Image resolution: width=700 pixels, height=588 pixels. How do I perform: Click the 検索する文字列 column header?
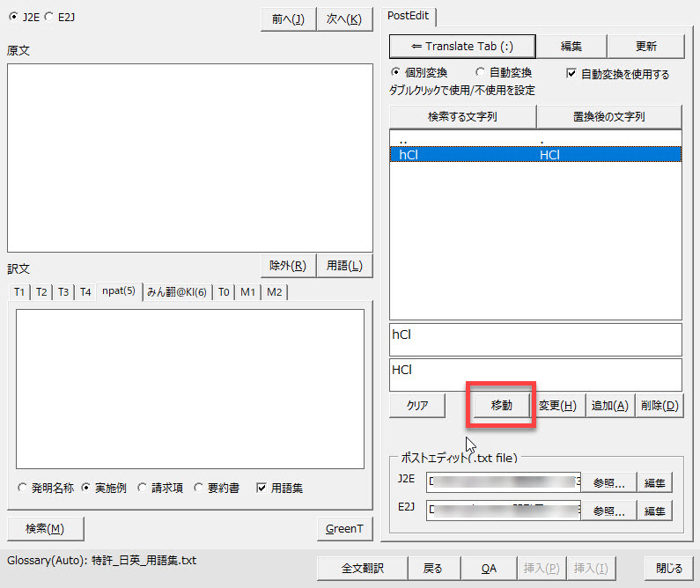pos(461,116)
